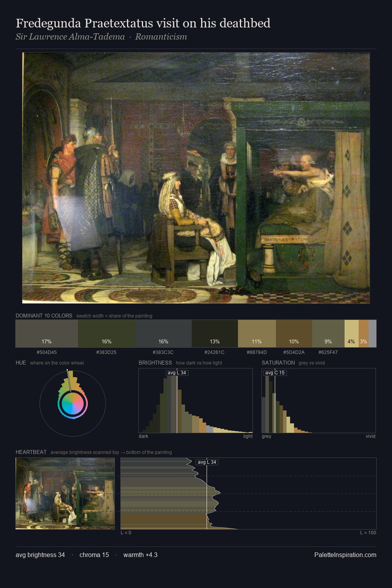Click the hex label #5D4D2A
The height and width of the screenshot is (588, 392).
[x=294, y=352]
